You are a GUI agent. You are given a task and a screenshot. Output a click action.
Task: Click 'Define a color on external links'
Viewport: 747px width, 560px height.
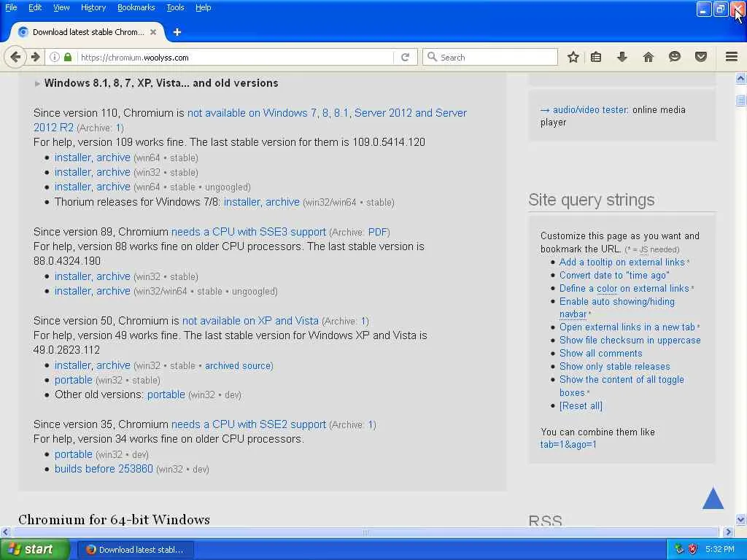(624, 289)
